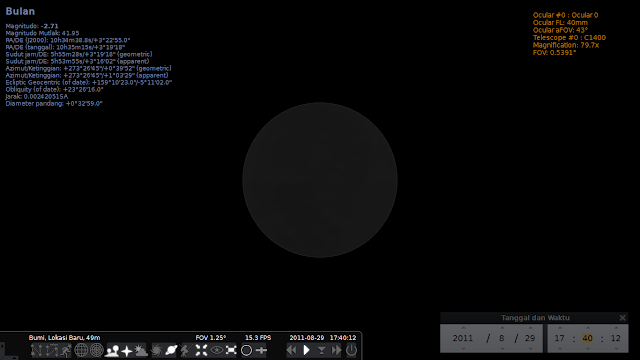
Task: Toggle the equatorial grid icon
Action: coord(81,350)
